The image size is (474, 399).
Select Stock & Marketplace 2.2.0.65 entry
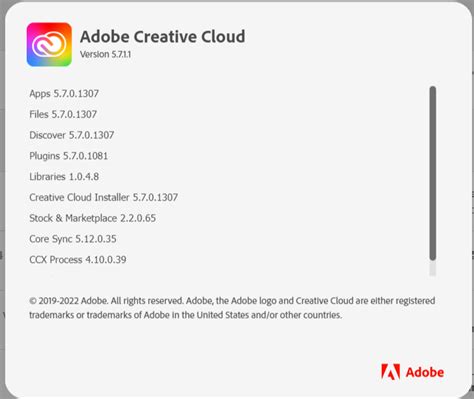pos(93,218)
